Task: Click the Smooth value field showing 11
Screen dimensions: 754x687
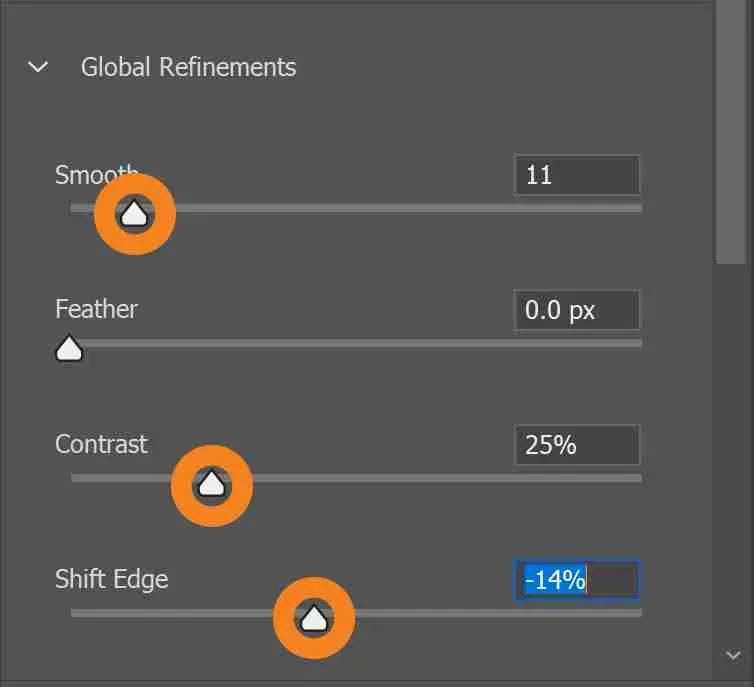Action: tap(576, 175)
